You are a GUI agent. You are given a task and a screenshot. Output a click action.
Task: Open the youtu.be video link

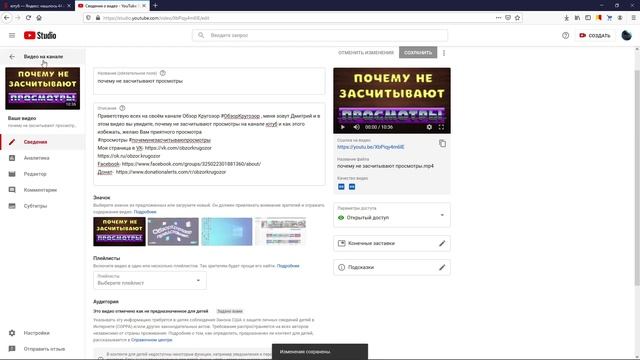pos(371,147)
